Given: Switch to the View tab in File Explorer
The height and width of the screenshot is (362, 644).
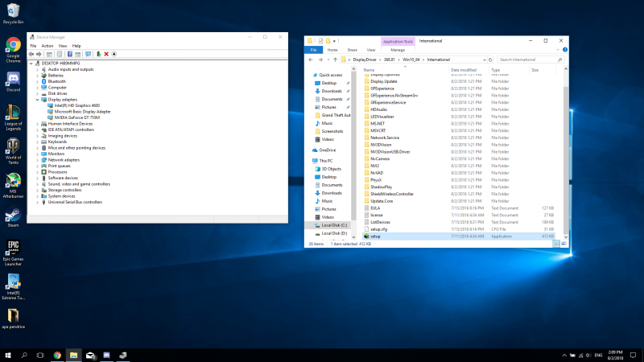Looking at the screenshot, I should (x=373, y=49).
